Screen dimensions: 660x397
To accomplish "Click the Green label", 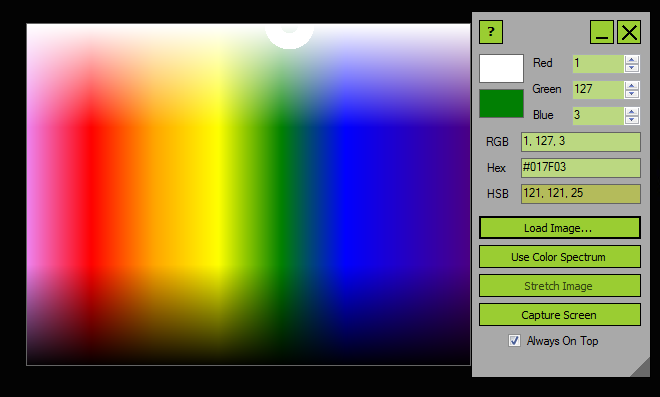I will tap(546, 89).
